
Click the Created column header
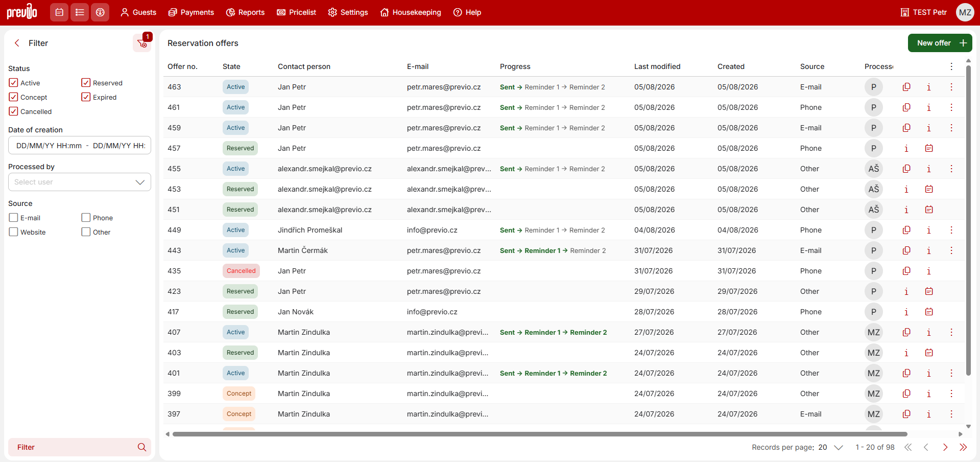coord(731,66)
